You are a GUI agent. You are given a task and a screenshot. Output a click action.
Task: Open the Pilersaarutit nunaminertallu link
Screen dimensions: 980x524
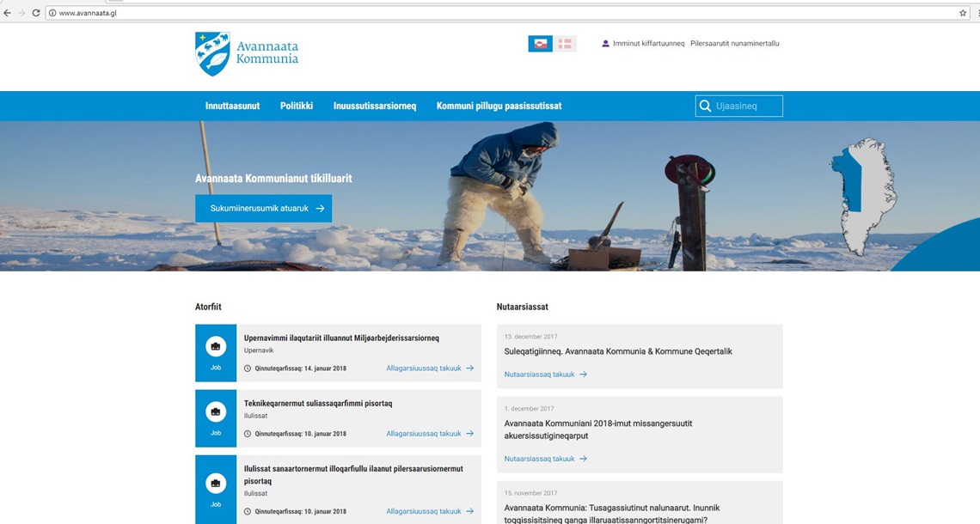[734, 44]
